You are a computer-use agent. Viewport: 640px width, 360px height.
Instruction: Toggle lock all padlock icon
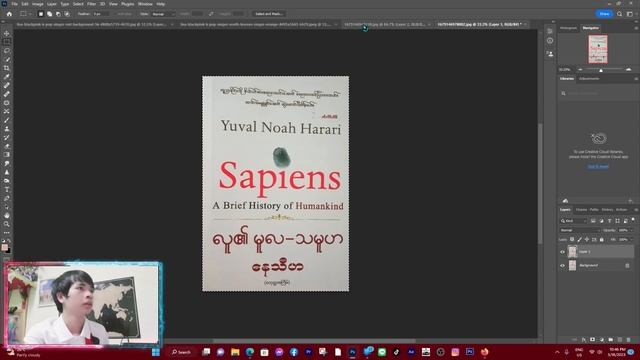(602, 240)
